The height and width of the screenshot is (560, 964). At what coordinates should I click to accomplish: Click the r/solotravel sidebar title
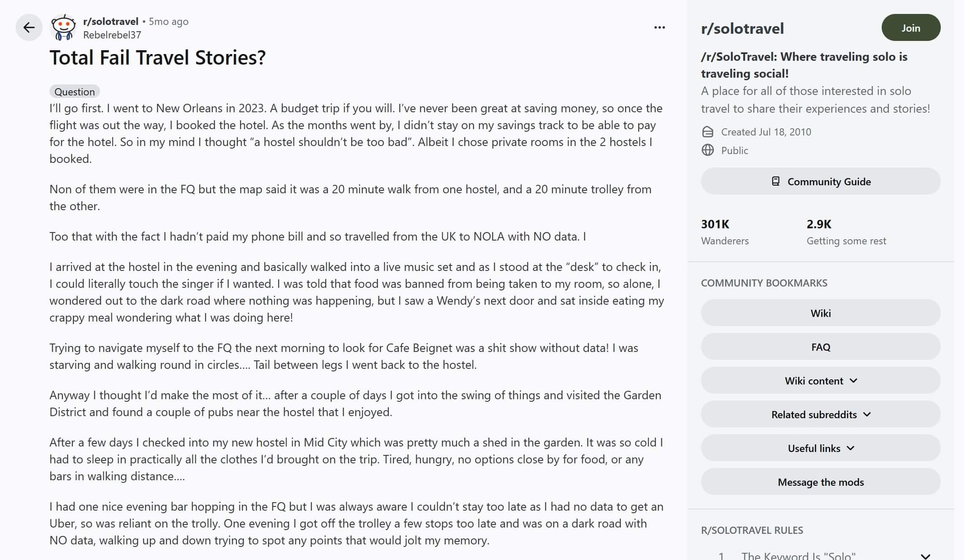pos(742,28)
